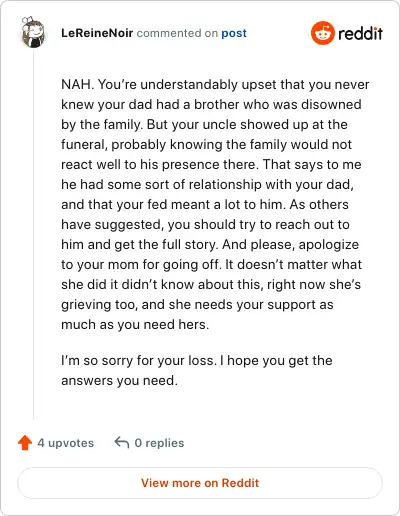Open LeReineNoir's avatar image

coord(33,32)
